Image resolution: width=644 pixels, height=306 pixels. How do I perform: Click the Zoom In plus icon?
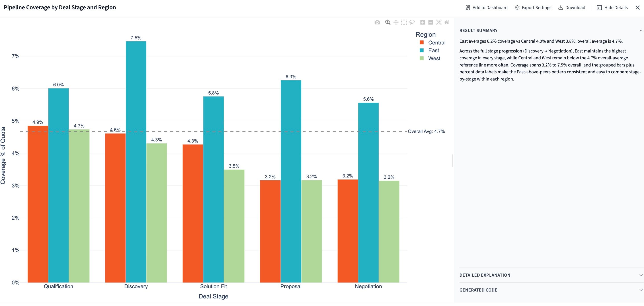422,22
